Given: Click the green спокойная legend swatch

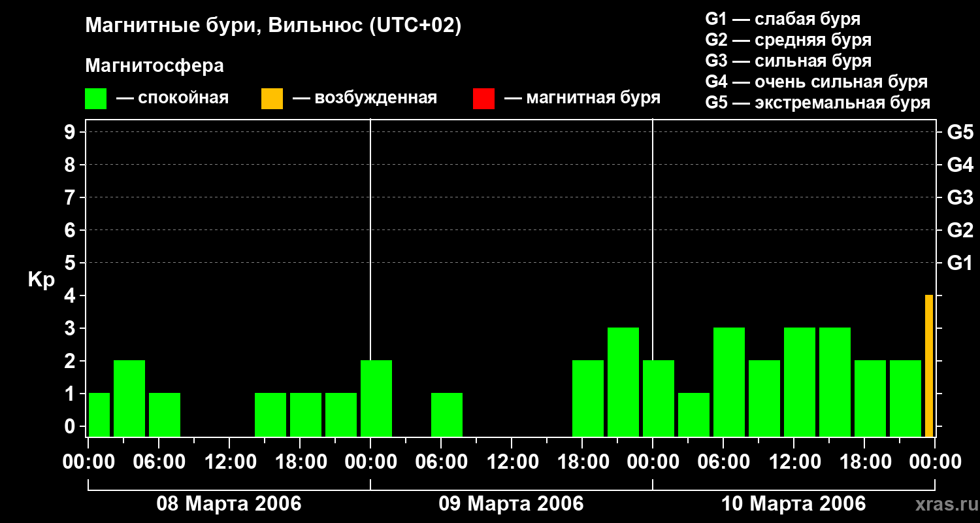Looking at the screenshot, I should [x=95, y=99].
